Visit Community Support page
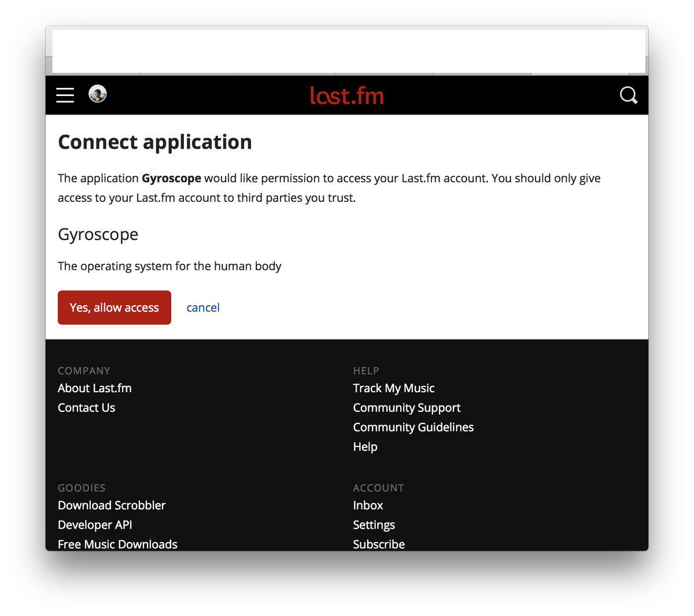The width and height of the screenshot is (694, 616). [407, 408]
